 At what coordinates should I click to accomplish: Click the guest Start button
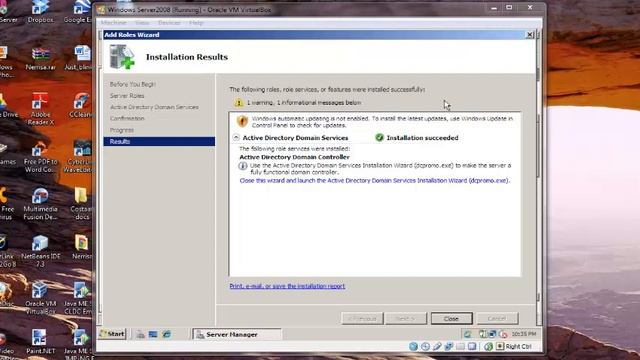pyautogui.click(x=113, y=334)
